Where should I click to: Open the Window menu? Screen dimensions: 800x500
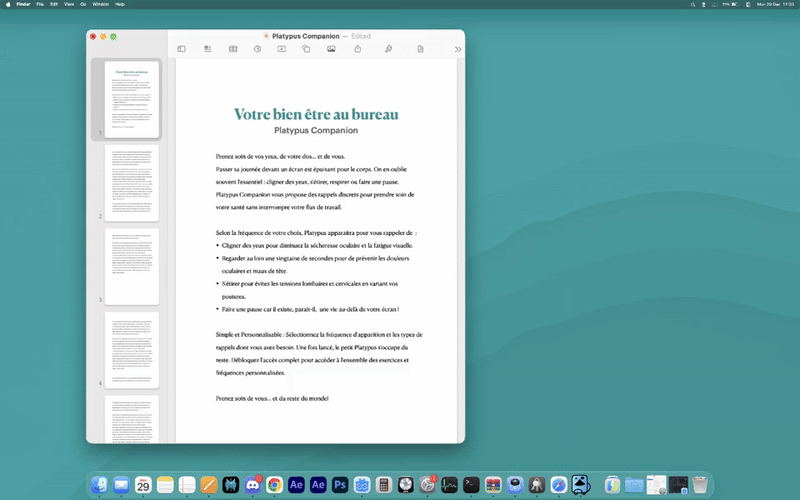click(x=100, y=5)
